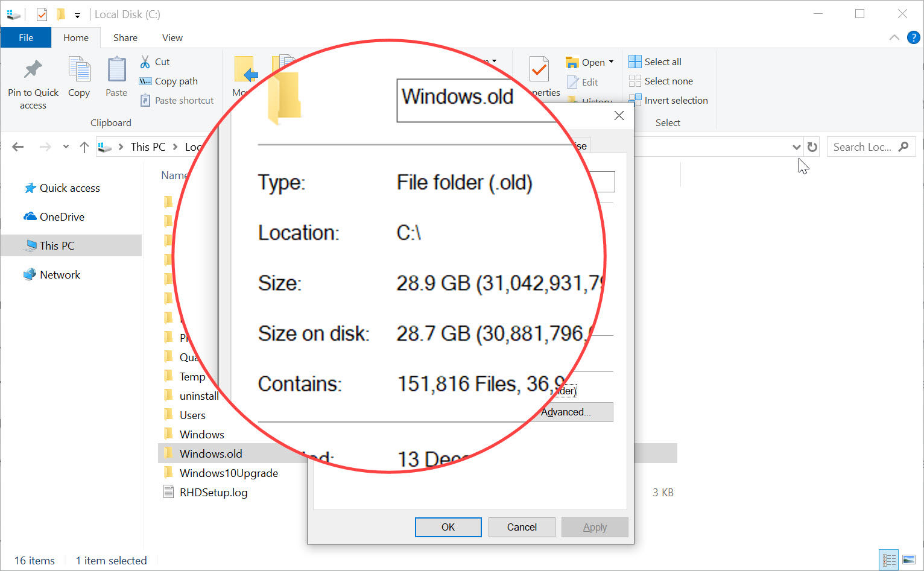Open the Customize Quick Access Toolbar dropdown
The width and height of the screenshot is (924, 571).
tap(77, 15)
